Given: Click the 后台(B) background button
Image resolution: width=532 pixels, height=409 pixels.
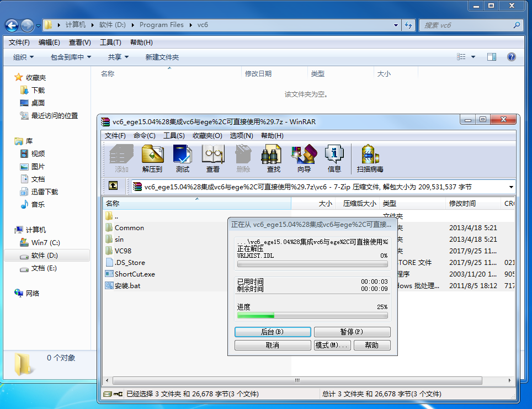Looking at the screenshot, I should pos(273,332).
